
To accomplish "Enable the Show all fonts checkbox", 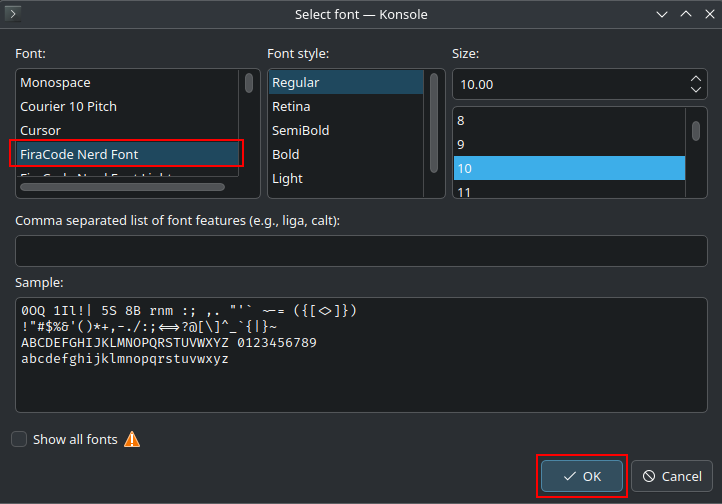I will [x=19, y=439].
